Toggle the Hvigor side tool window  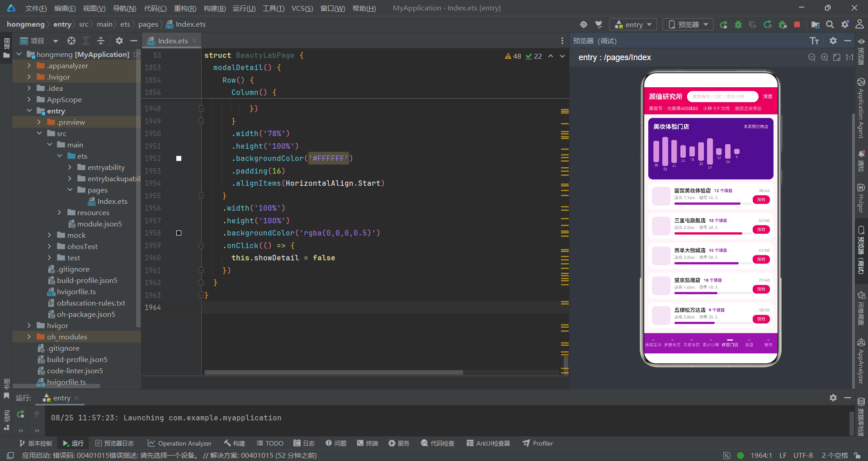tap(861, 198)
